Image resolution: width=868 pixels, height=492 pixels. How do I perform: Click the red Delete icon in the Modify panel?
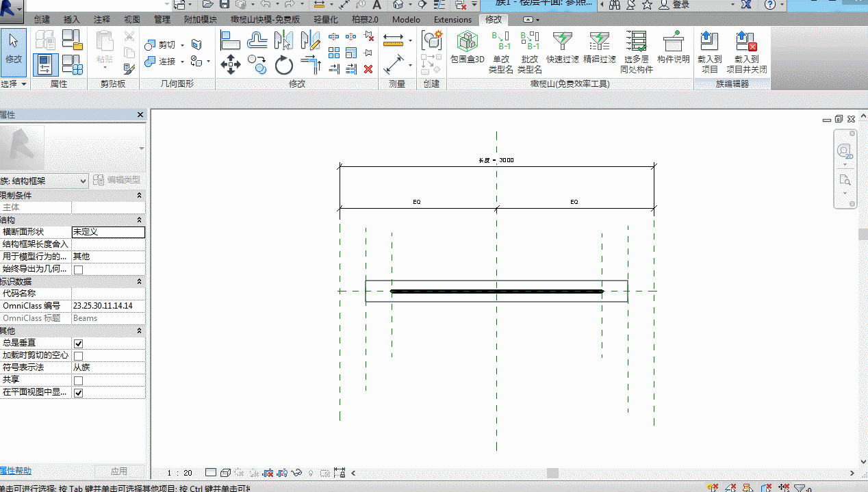coord(368,69)
